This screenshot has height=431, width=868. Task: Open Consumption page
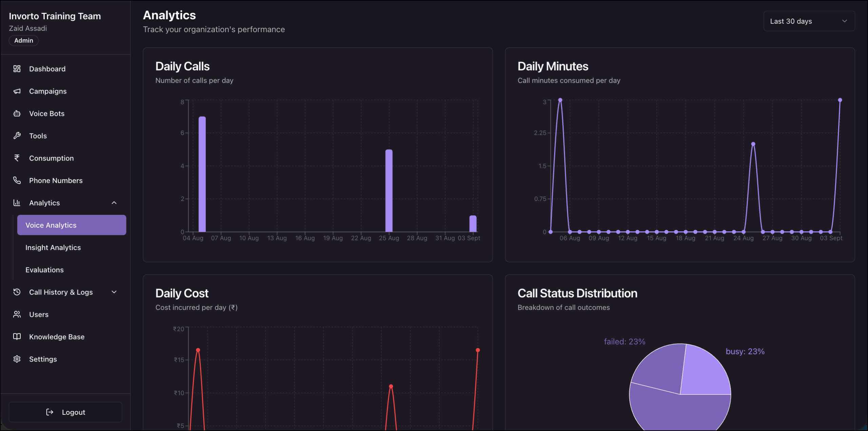pos(65,158)
